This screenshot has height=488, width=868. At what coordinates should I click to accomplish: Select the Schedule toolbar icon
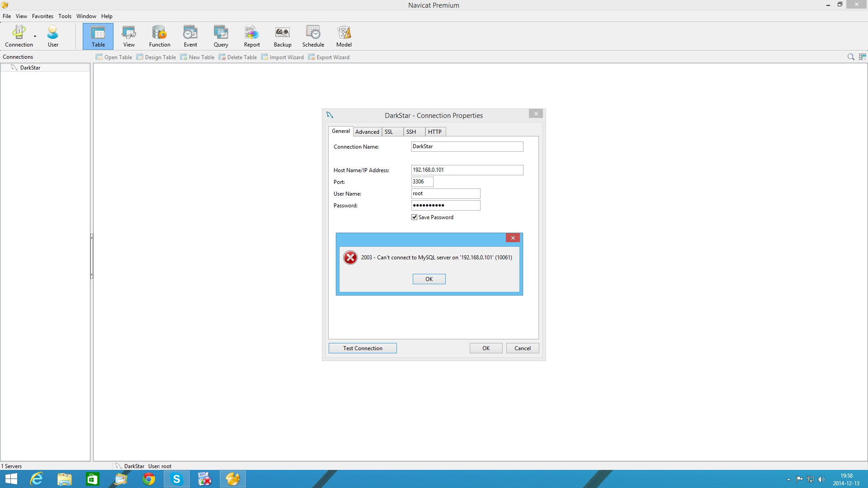(313, 36)
